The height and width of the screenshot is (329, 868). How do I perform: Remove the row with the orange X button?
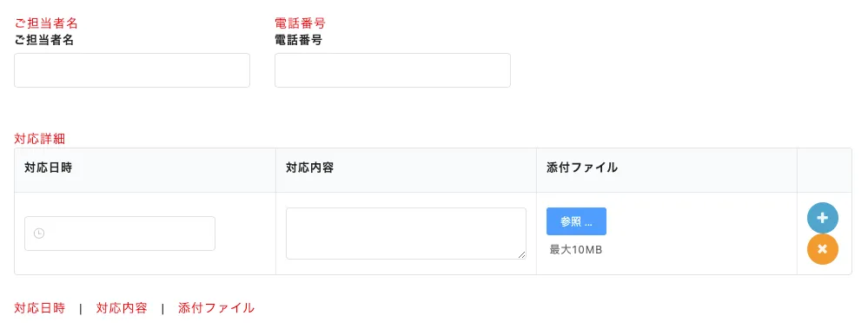(x=823, y=249)
